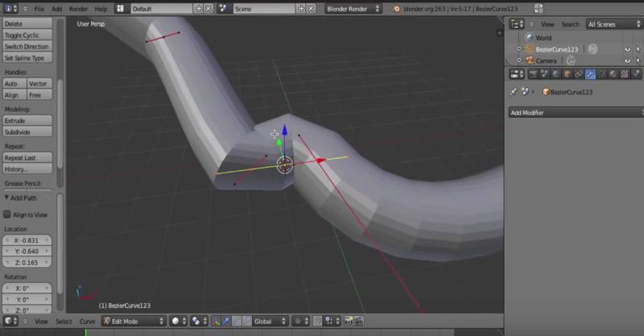644x336 pixels.
Task: Open Object properties cube tab icon
Action: (568, 74)
